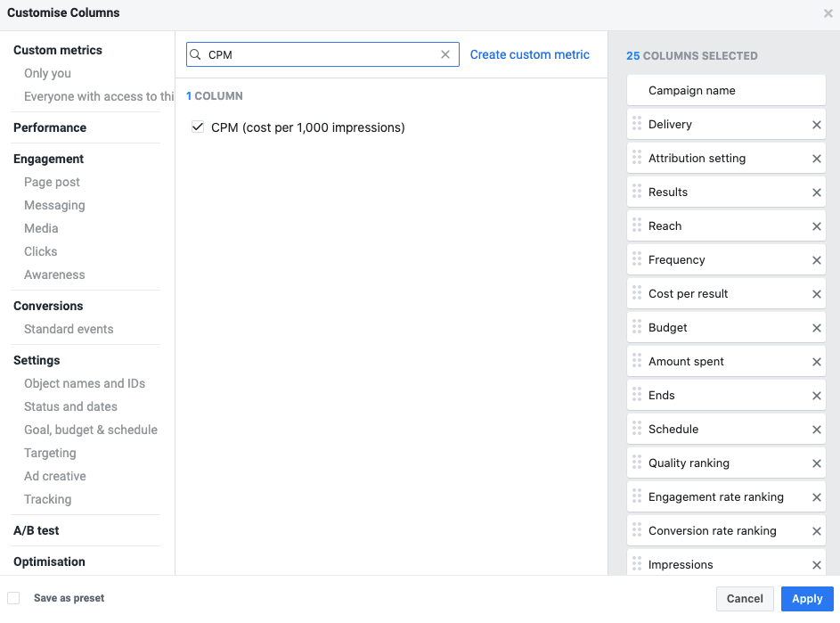Remove the Delivery column with its X icon

click(816, 125)
